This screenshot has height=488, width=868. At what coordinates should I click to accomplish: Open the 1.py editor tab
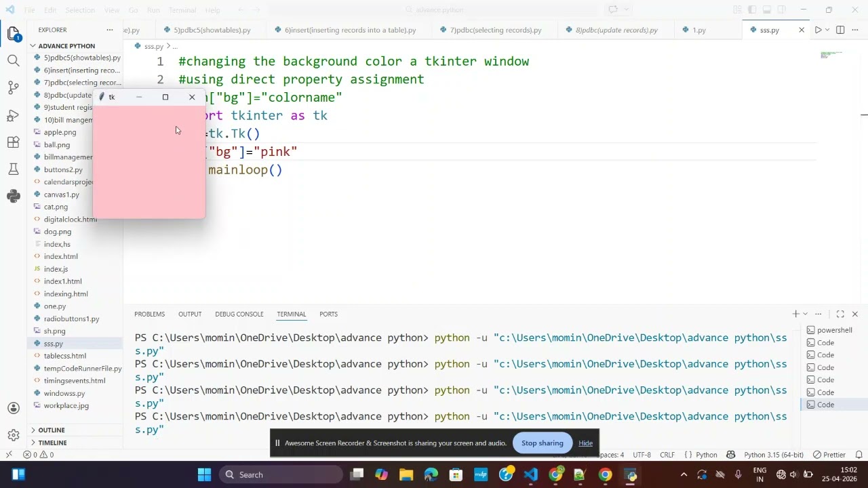tap(699, 30)
